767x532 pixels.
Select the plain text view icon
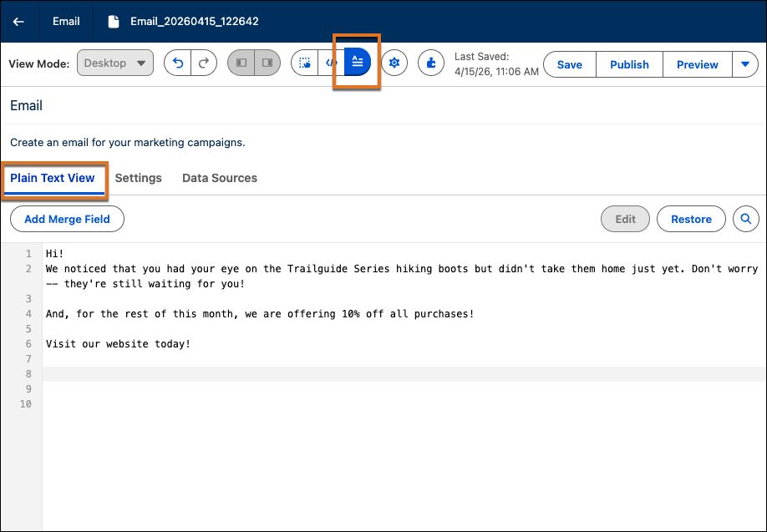click(x=358, y=62)
